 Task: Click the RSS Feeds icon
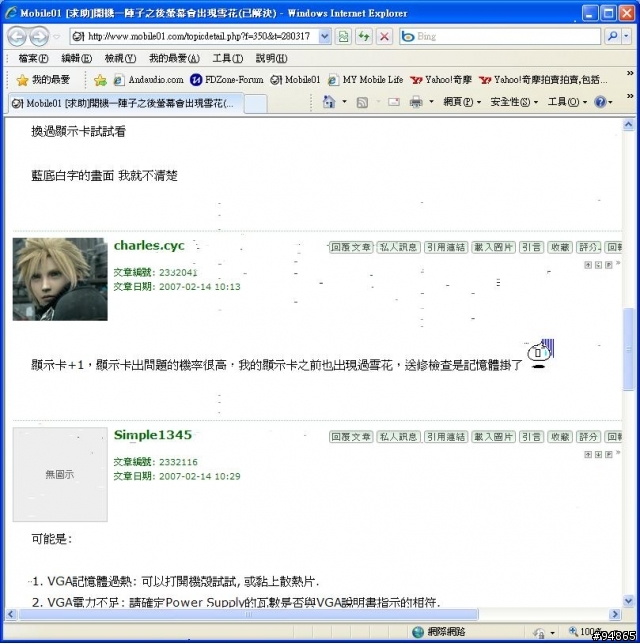coord(362,102)
